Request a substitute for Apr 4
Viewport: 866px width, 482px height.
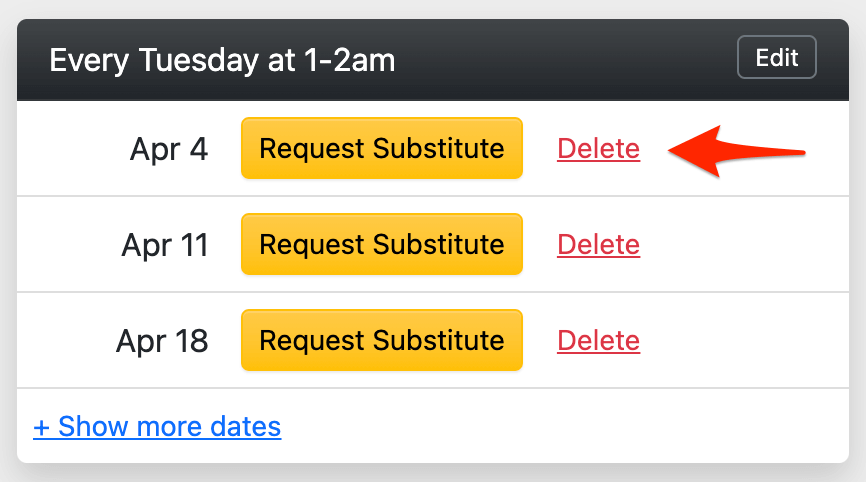coord(381,149)
